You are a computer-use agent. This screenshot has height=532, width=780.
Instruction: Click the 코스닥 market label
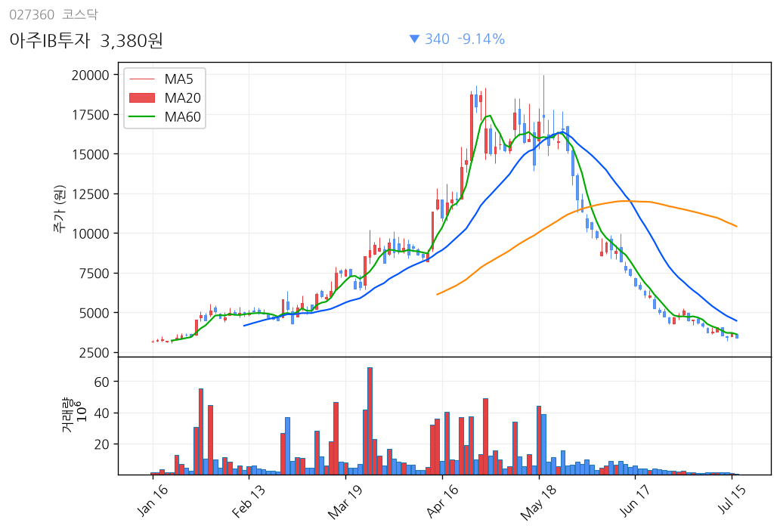[79, 14]
